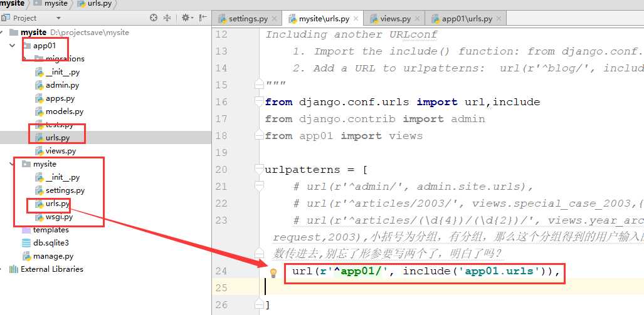This screenshot has width=644, height=315.
Task: Click the migrations folder icon
Action: pyautogui.click(x=39, y=59)
